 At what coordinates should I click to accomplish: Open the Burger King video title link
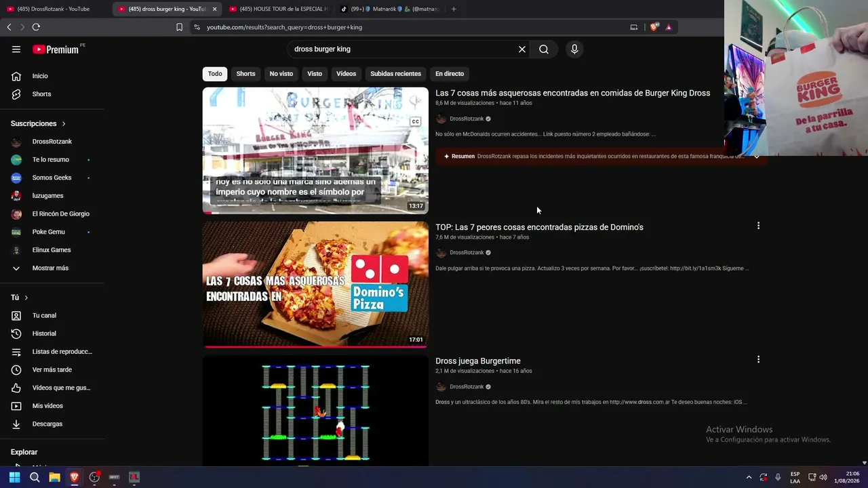click(572, 94)
